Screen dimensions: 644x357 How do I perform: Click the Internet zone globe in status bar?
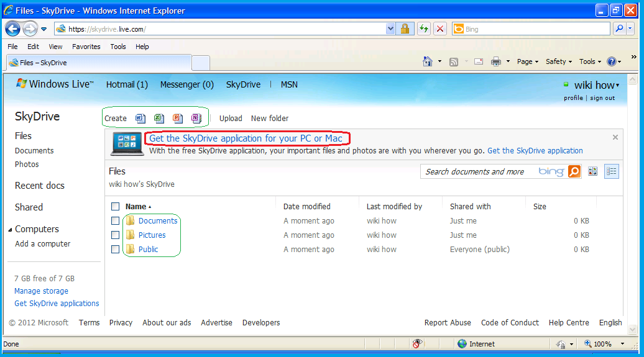coord(462,344)
